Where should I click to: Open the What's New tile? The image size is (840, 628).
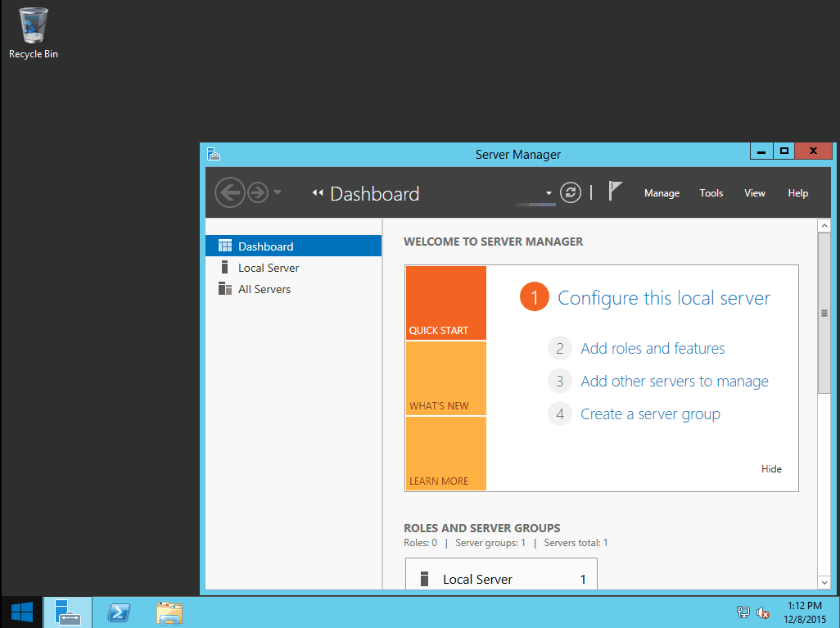445,378
